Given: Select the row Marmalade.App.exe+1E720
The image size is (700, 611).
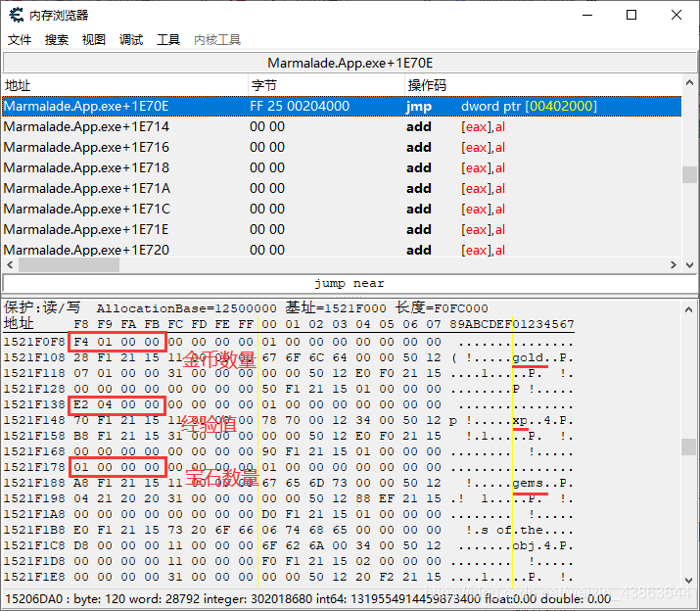Looking at the screenshot, I should coord(342,250).
